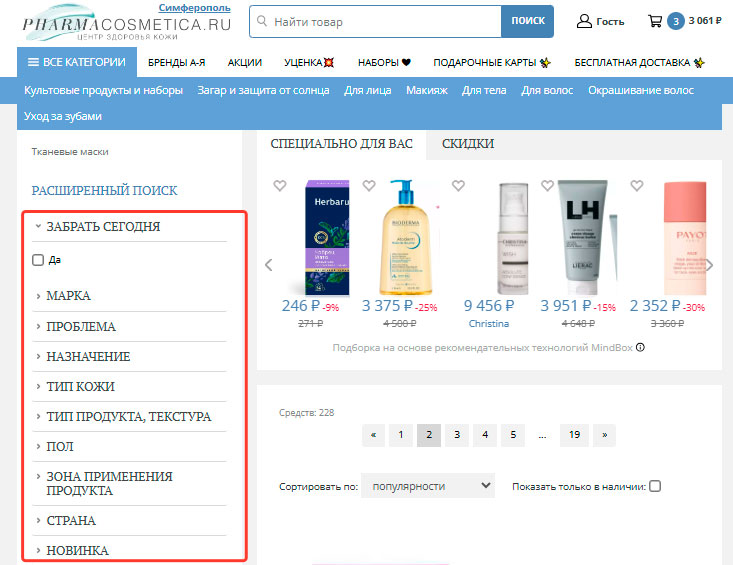Click the 'Поиск' button
Screen dimensions: 733x565
coord(528,21)
